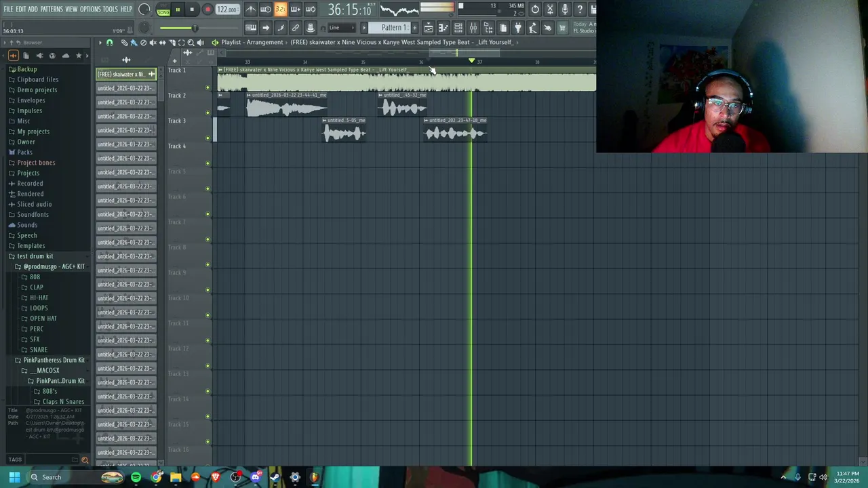This screenshot has height=488, width=868.
Task: Select the mute tool speaker icon in playlist
Action: click(153, 43)
